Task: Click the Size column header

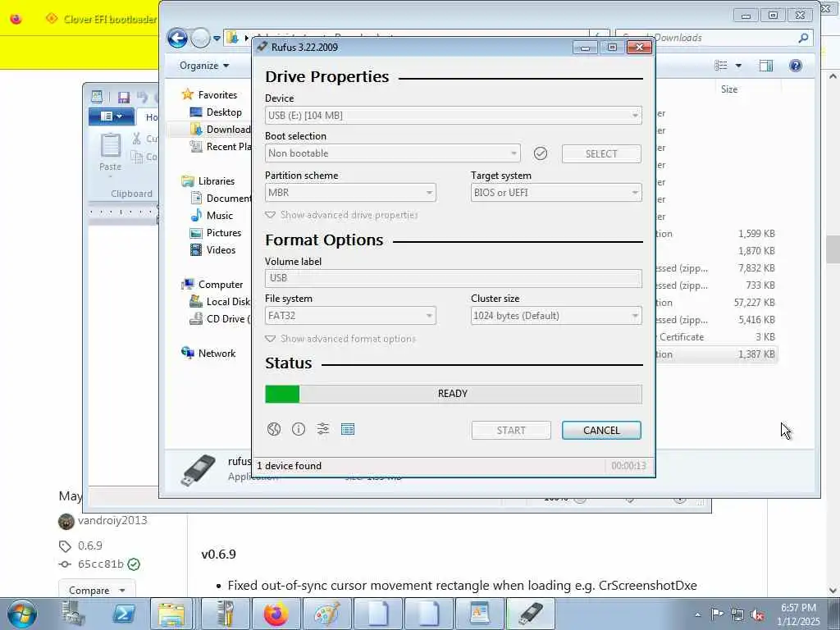Action: click(748, 89)
